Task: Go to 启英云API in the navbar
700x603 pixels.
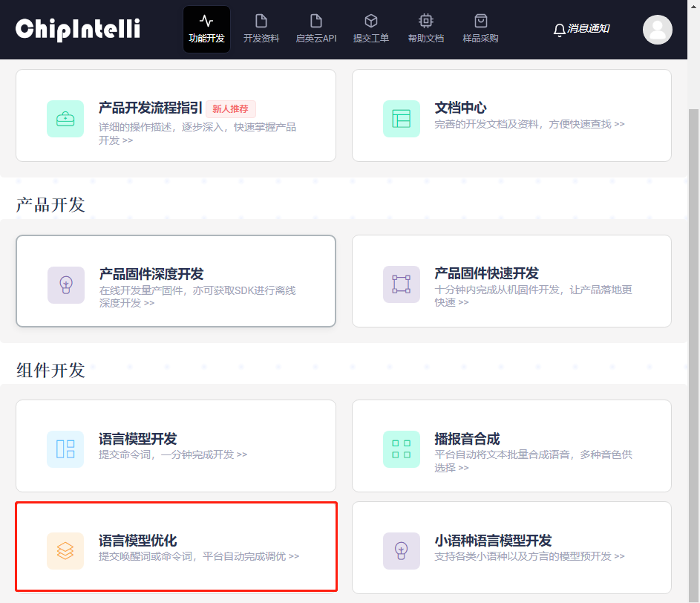Action: tap(316, 30)
